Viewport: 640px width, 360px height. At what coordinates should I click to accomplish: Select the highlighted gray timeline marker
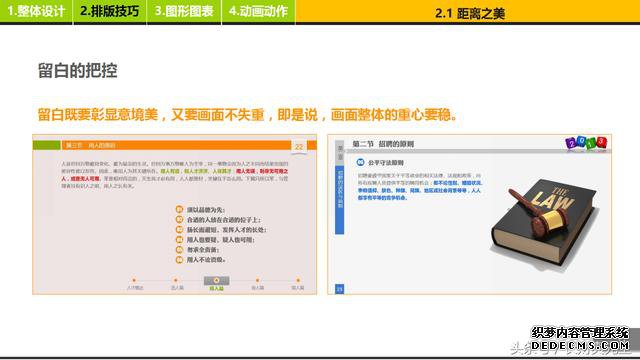216,280
